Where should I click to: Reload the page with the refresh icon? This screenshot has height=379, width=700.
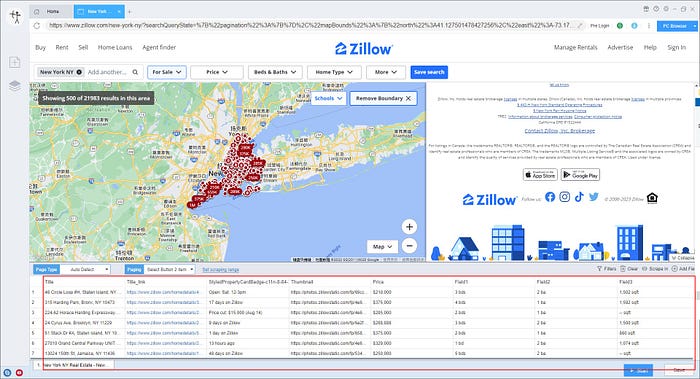(37, 26)
